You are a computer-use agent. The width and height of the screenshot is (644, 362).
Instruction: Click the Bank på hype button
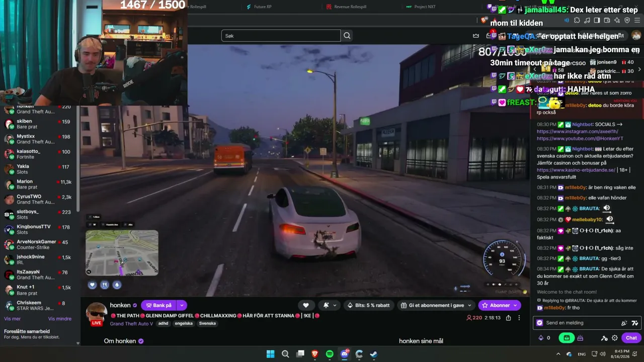click(158, 305)
